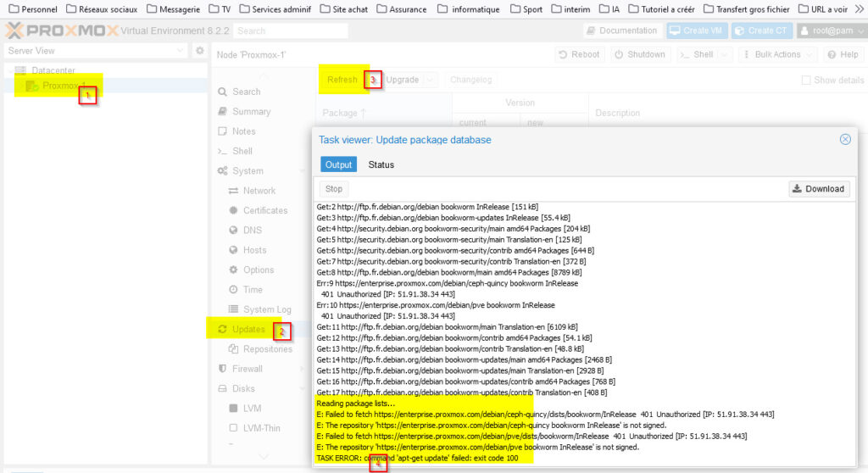The image size is (868, 473).
Task: Click Stop in the Task viewer
Action: [x=334, y=189]
